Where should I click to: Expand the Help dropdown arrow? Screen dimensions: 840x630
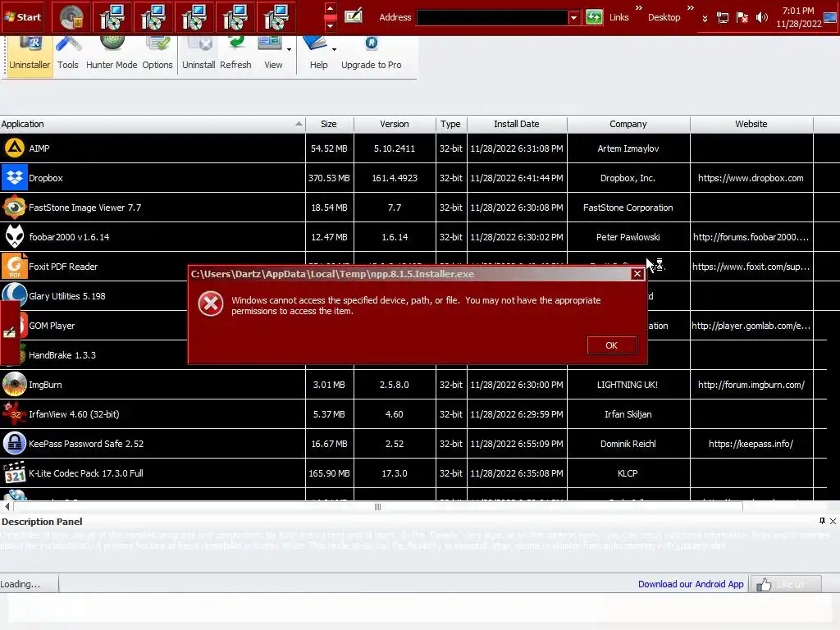[x=335, y=49]
